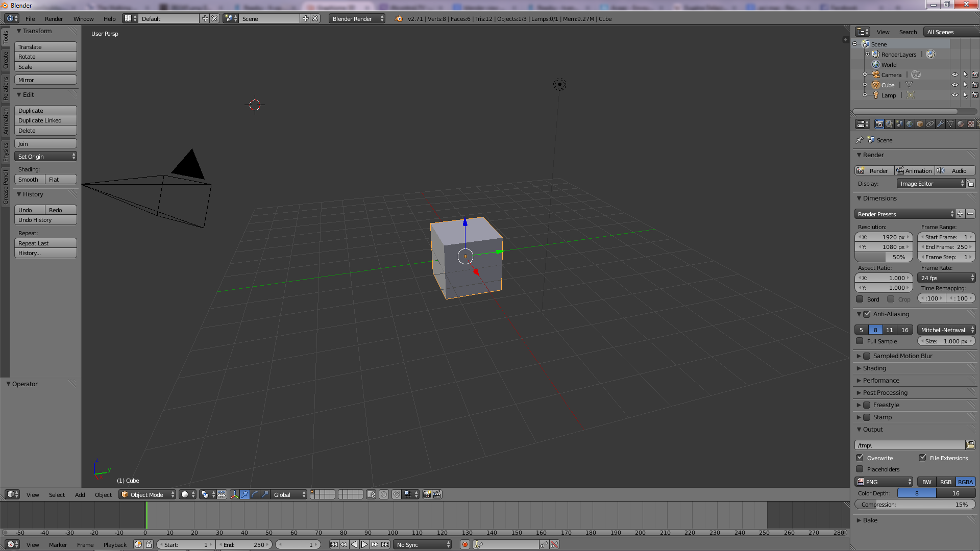
Task: Open the Render properties tab
Action: tap(879, 124)
